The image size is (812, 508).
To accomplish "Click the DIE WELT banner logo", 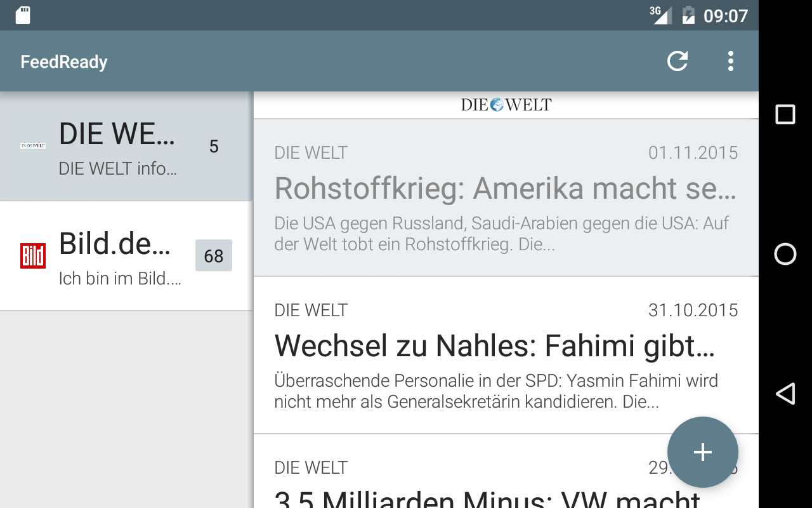I will [x=506, y=105].
